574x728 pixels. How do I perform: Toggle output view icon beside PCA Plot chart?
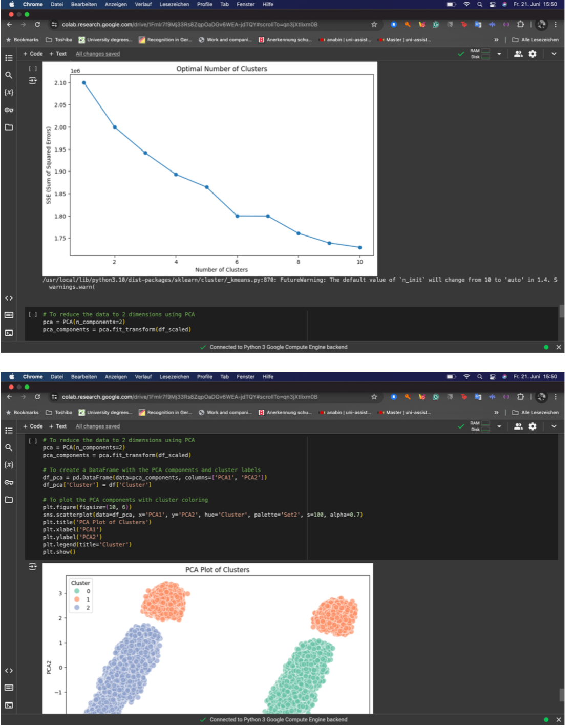pyautogui.click(x=33, y=567)
